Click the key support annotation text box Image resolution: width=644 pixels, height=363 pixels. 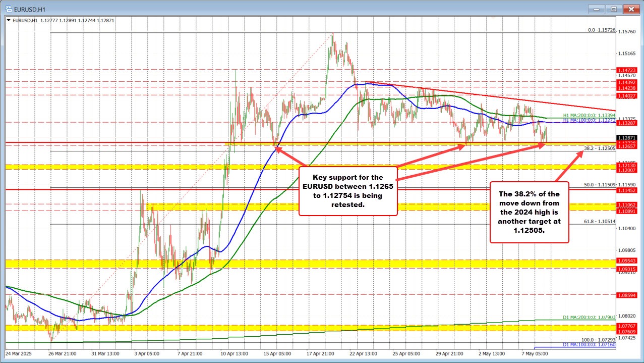click(x=348, y=191)
